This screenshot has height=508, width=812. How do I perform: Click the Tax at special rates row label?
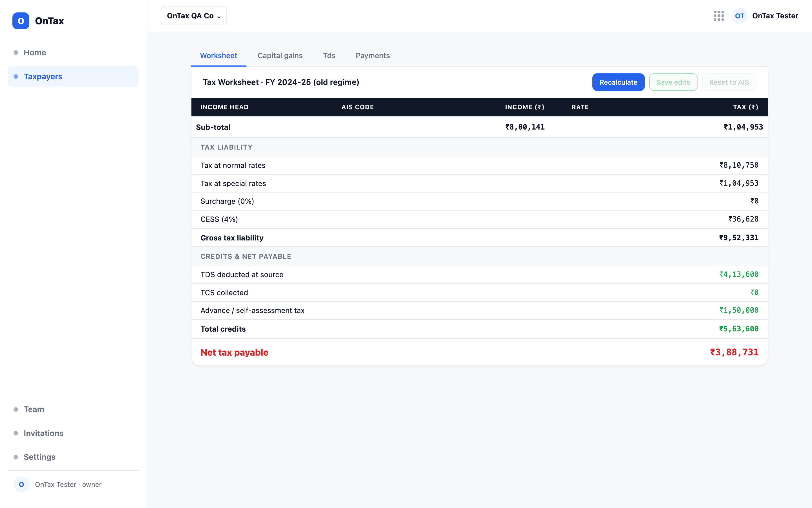(x=233, y=183)
